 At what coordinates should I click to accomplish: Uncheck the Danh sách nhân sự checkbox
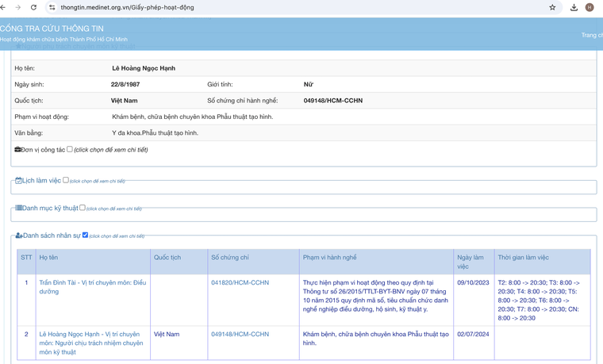[86, 236]
